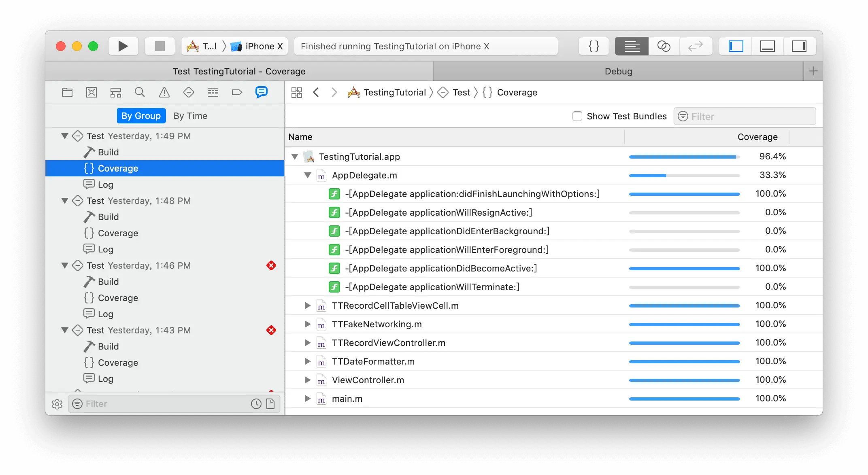Add a new tab

coord(813,71)
